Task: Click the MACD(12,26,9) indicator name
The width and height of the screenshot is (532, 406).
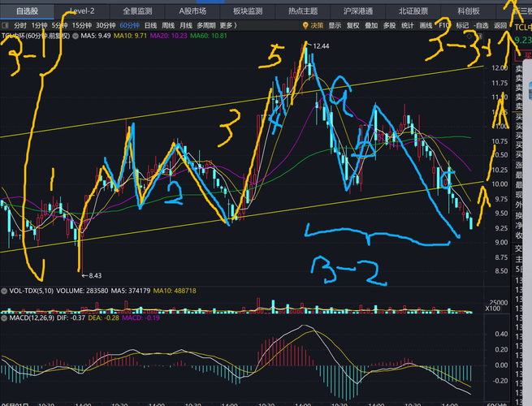Action: pos(32,318)
